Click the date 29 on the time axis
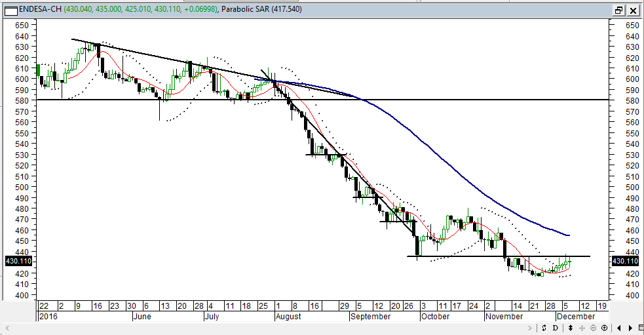This screenshot has width=644, height=335. point(344,305)
